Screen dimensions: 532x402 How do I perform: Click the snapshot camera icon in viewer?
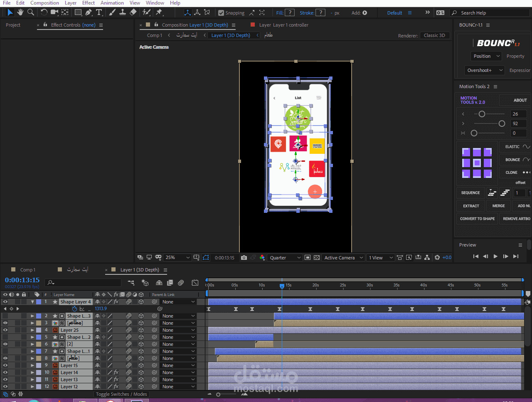244,258
